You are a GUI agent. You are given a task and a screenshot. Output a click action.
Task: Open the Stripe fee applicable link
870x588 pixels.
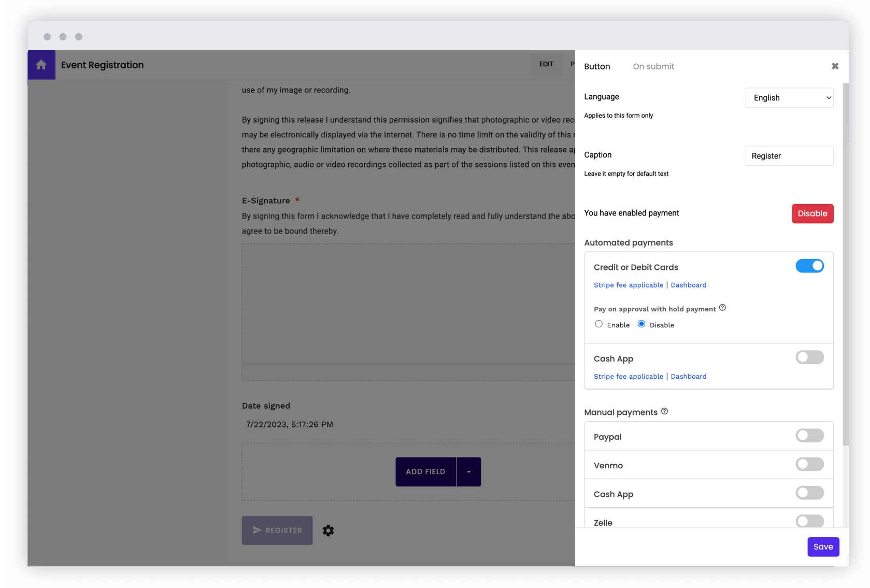pos(628,284)
